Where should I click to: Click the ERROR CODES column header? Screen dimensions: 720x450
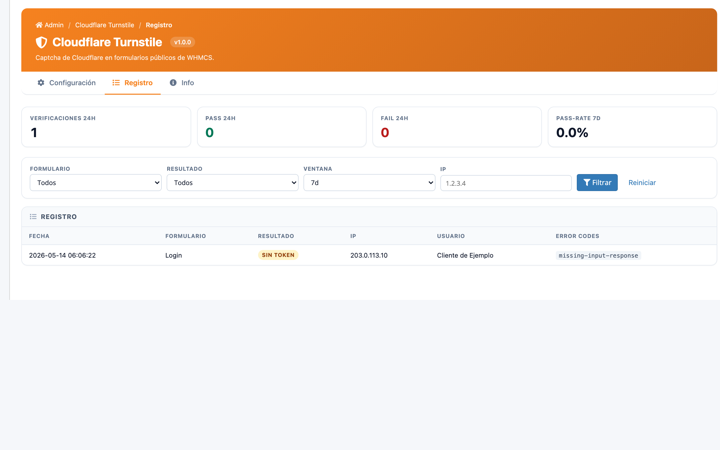pyautogui.click(x=577, y=236)
